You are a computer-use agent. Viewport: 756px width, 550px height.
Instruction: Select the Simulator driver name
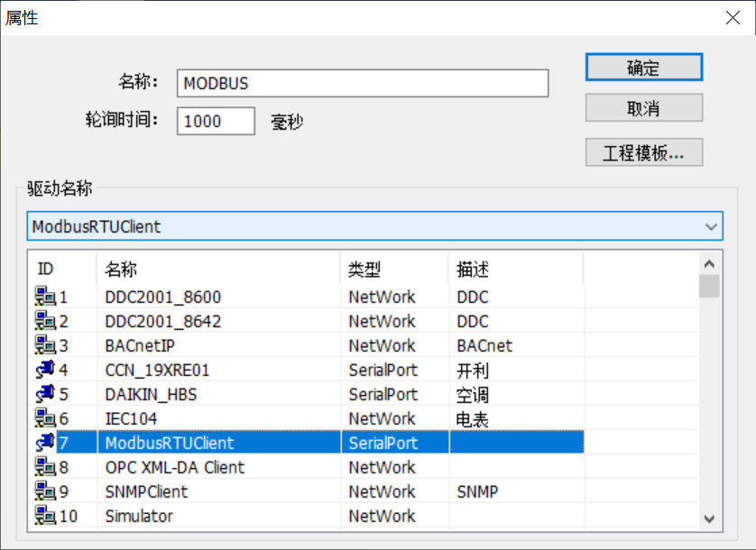(139, 517)
